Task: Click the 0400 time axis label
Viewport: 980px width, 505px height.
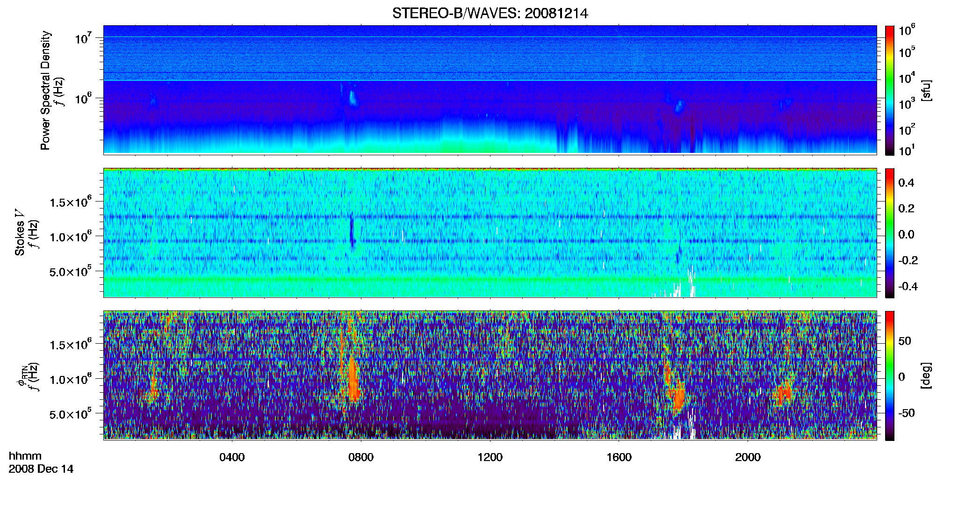Action: click(x=232, y=457)
